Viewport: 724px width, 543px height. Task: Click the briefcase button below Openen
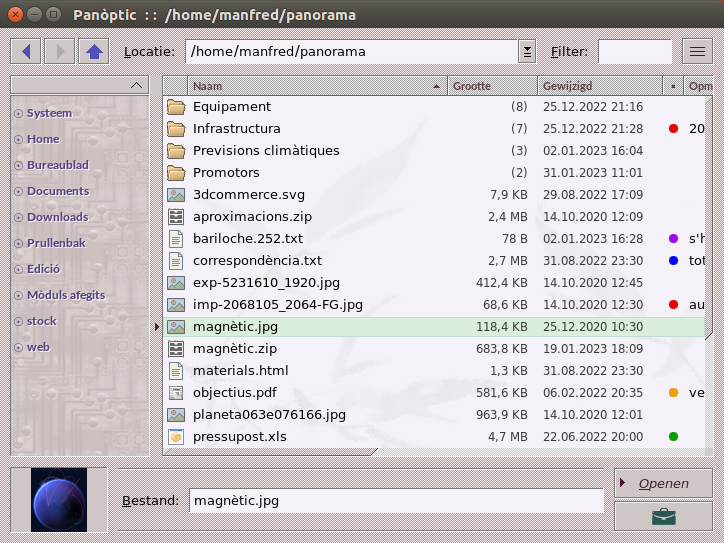[664, 516]
